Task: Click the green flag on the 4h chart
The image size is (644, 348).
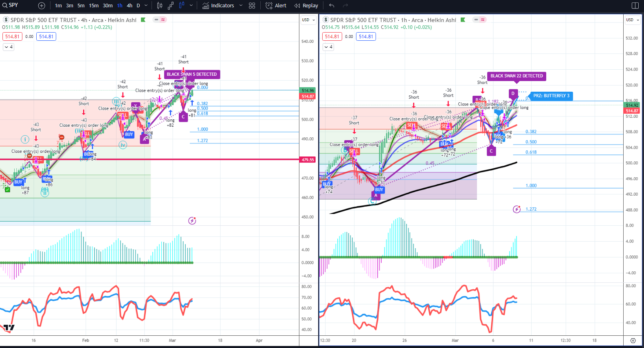Action: tap(143, 20)
